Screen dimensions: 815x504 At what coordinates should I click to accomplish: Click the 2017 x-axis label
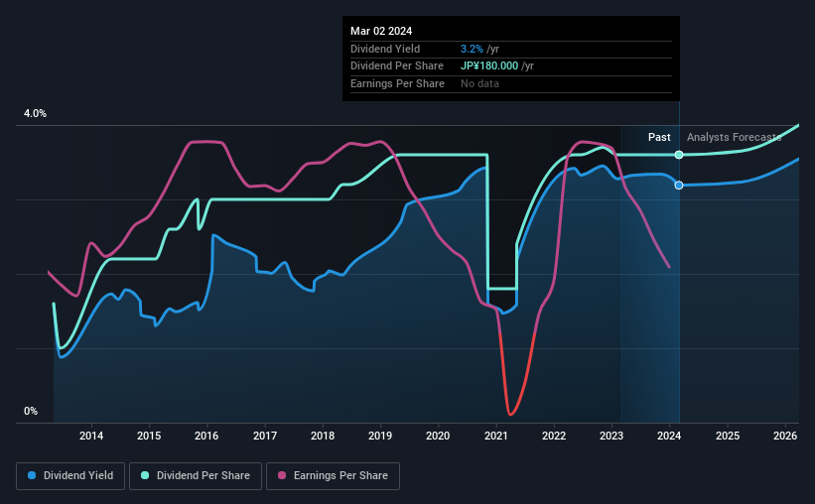pyautogui.click(x=265, y=436)
